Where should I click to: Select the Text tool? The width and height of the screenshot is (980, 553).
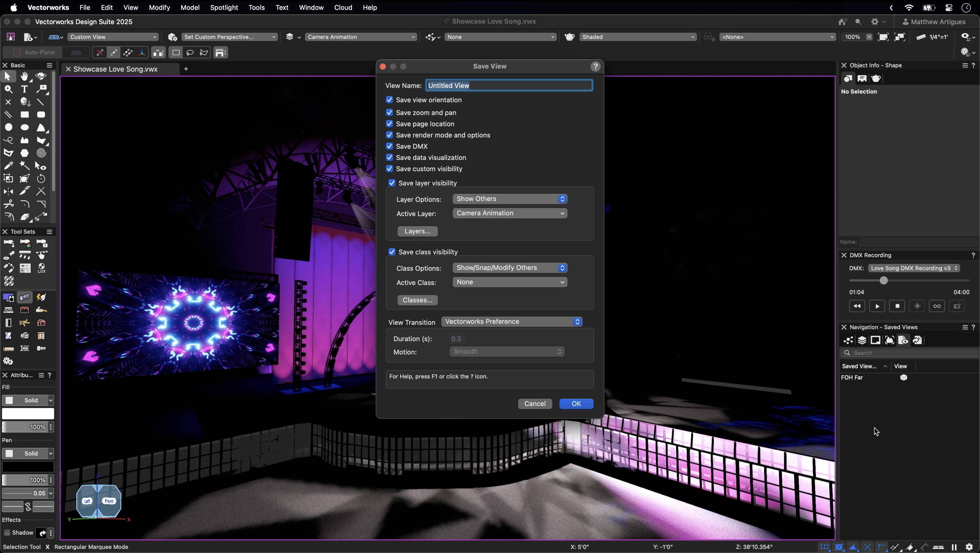(25, 89)
